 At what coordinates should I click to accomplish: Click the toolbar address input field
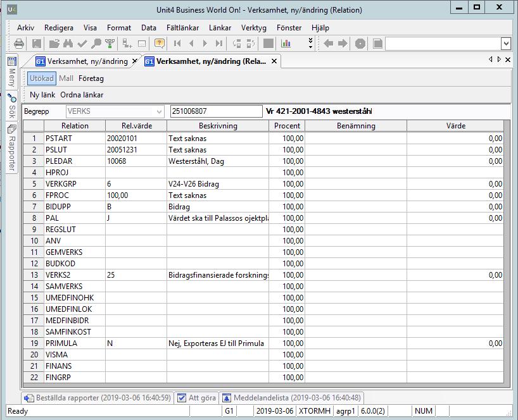click(443, 44)
